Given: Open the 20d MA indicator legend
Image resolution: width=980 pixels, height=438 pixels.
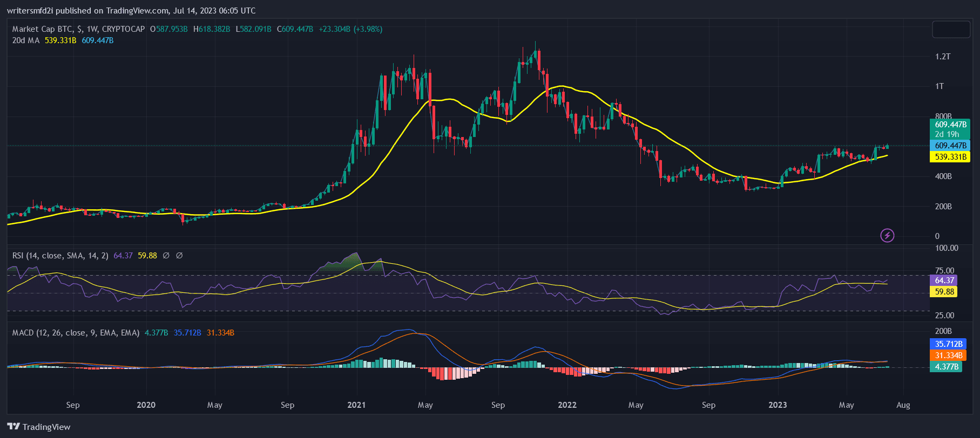Looking at the screenshot, I should 26,40.
